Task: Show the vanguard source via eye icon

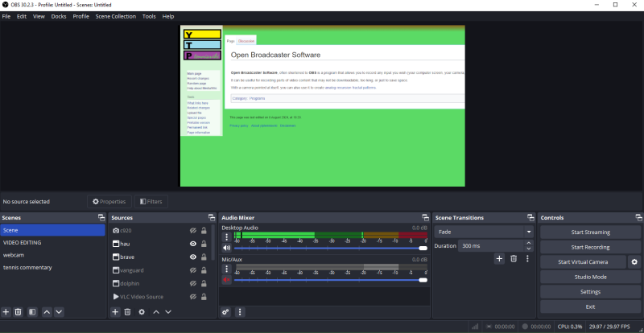Action: coord(193,270)
